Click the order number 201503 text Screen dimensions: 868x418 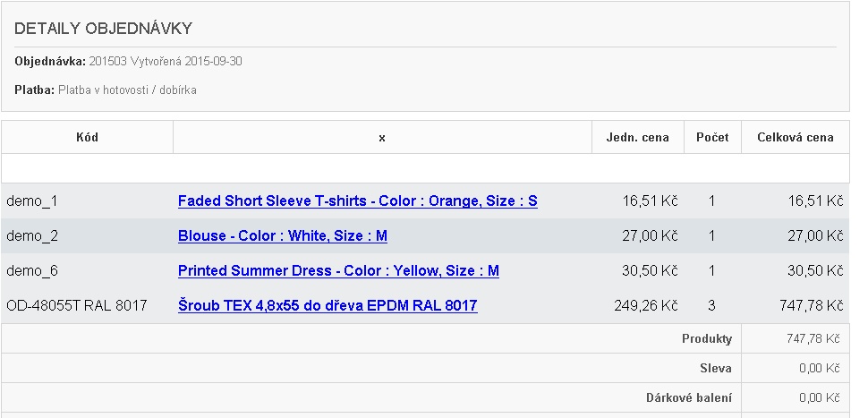click(x=108, y=62)
